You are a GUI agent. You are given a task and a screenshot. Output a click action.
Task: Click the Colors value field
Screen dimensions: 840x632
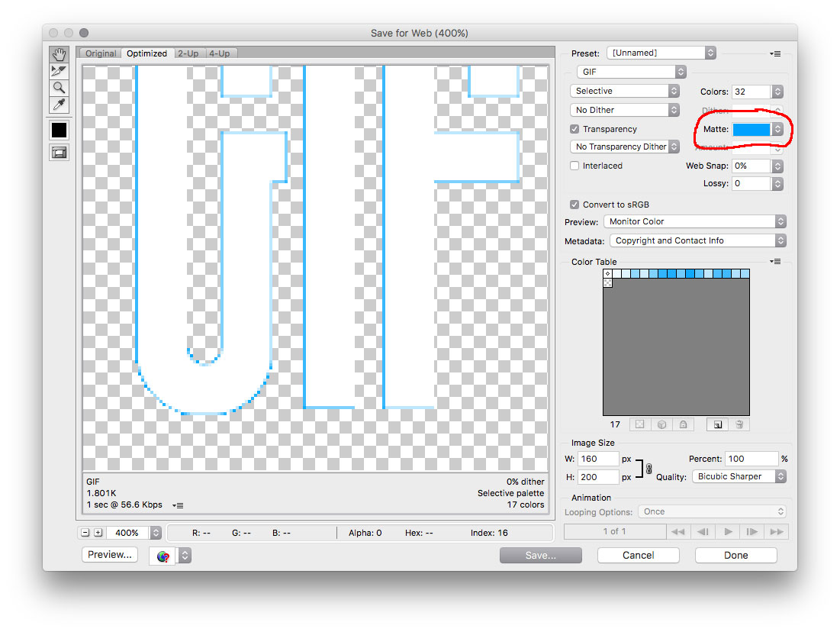pyautogui.click(x=751, y=92)
